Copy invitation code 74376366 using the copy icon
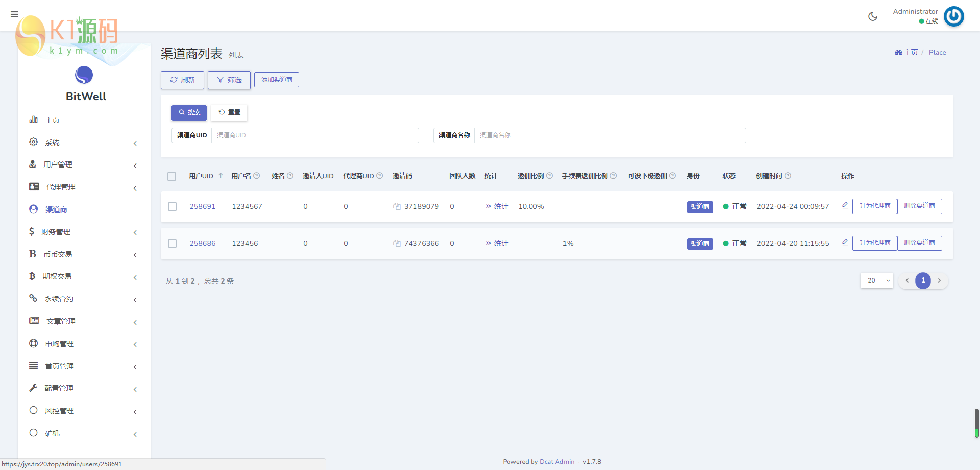This screenshot has width=980, height=470. pyautogui.click(x=397, y=243)
